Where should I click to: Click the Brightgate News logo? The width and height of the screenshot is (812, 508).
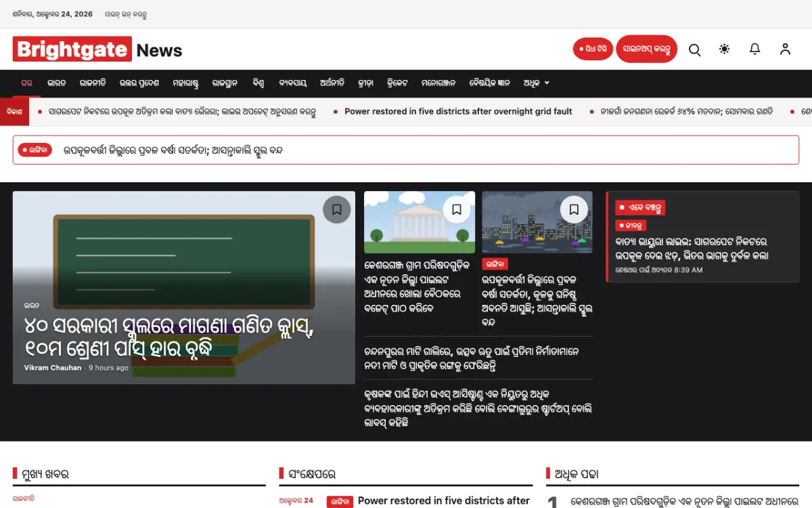(97, 49)
